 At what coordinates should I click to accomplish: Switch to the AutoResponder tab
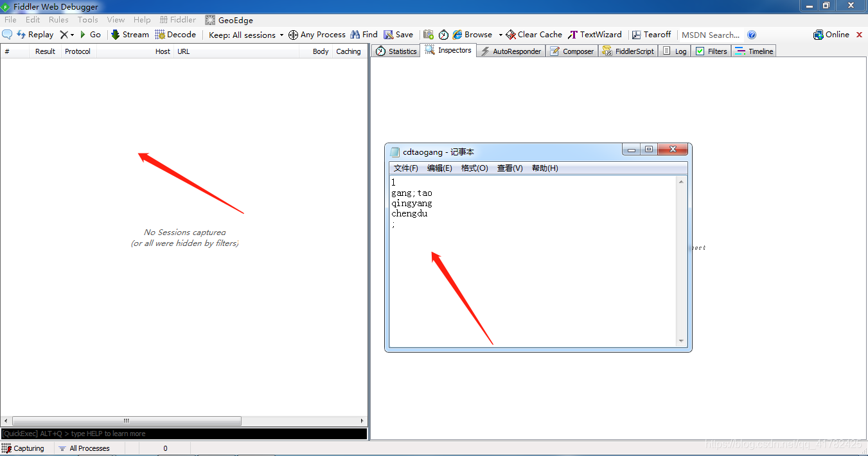[511, 51]
